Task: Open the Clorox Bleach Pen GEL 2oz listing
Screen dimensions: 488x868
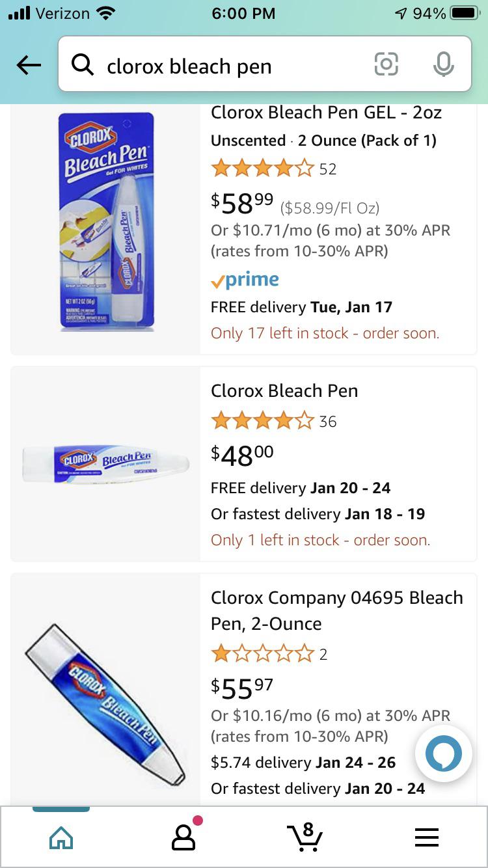Action: [327, 112]
